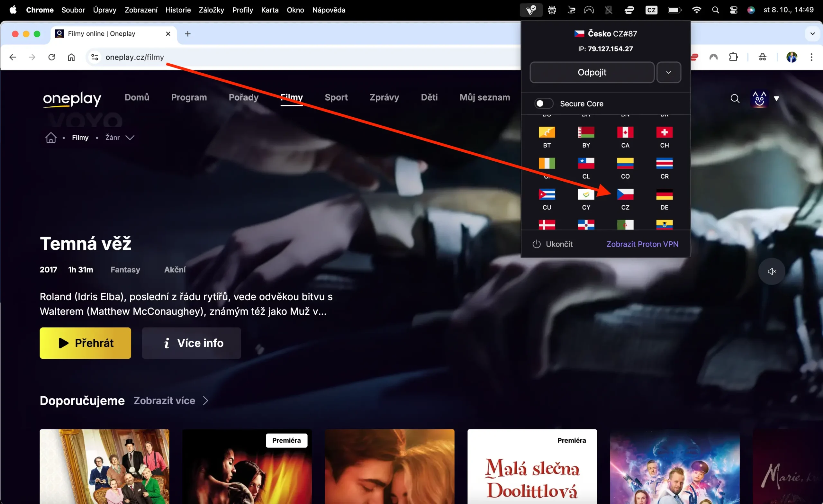Click the Přehrát play button
Image resolution: width=823 pixels, height=504 pixels.
click(x=85, y=343)
